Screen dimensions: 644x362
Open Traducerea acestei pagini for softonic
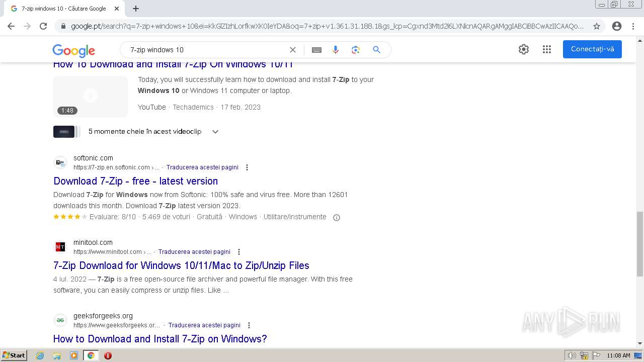point(202,167)
